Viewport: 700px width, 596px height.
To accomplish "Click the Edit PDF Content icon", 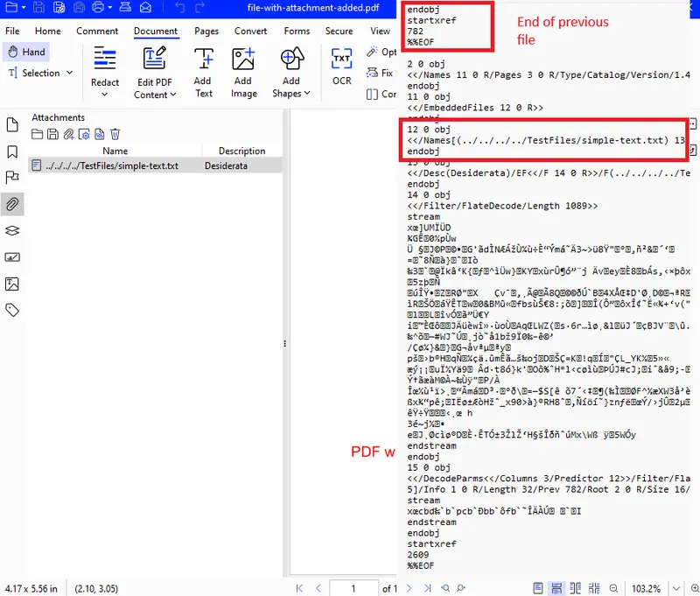I will click(x=155, y=58).
